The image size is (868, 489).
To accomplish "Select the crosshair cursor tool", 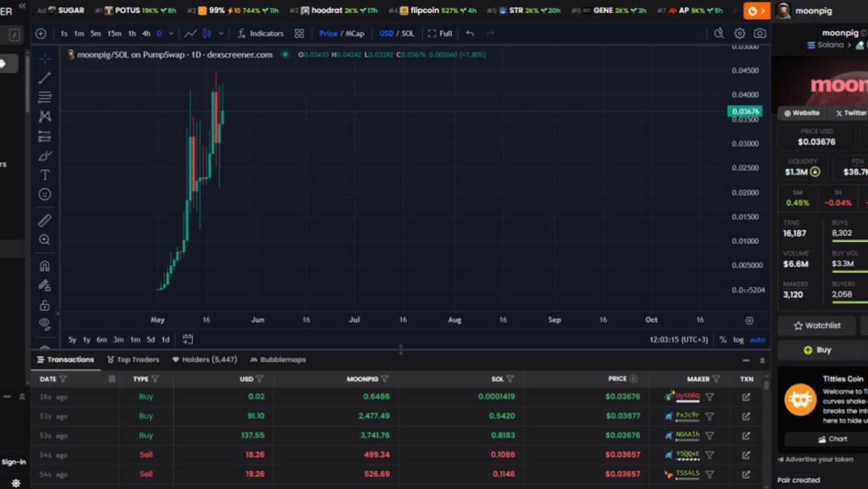I will point(45,59).
